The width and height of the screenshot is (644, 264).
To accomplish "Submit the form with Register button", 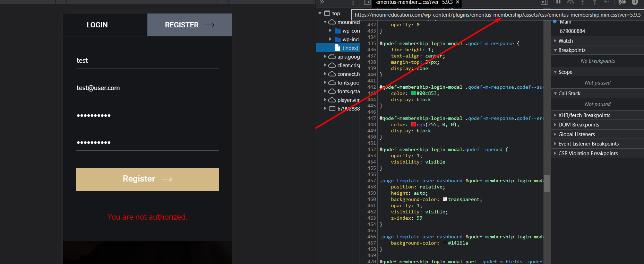I will pos(147,179).
